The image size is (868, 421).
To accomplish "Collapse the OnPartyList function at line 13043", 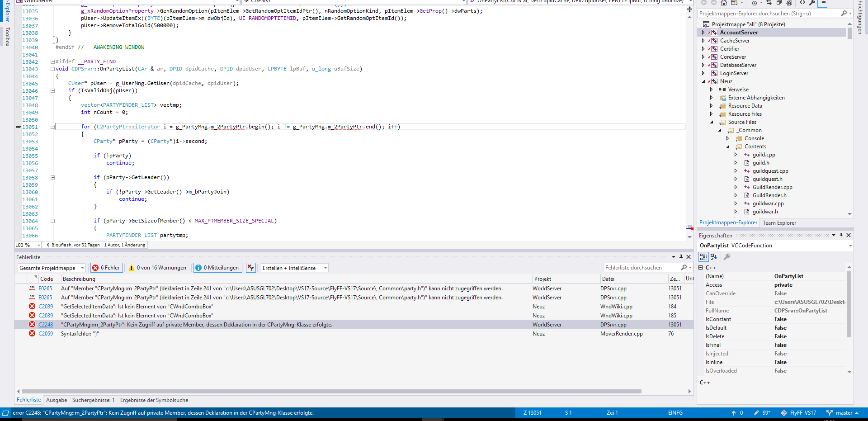I will (52, 69).
